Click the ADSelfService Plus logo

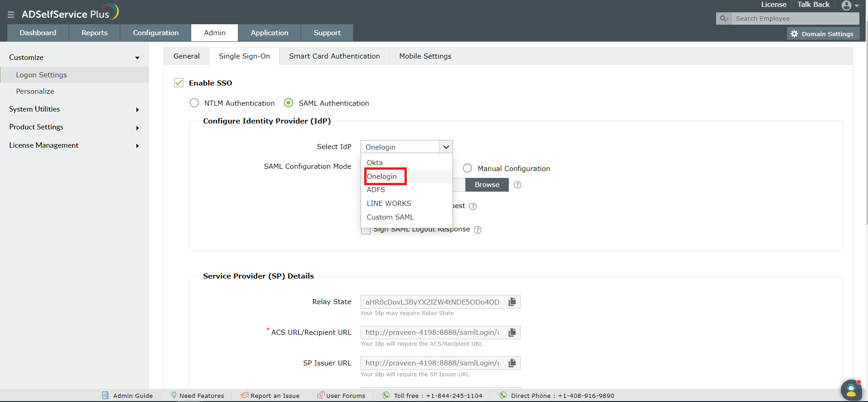pyautogui.click(x=70, y=12)
